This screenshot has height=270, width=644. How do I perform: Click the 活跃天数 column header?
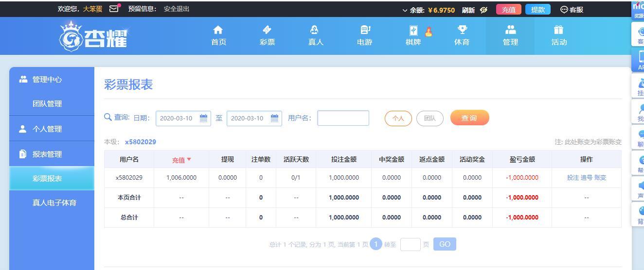(296, 159)
